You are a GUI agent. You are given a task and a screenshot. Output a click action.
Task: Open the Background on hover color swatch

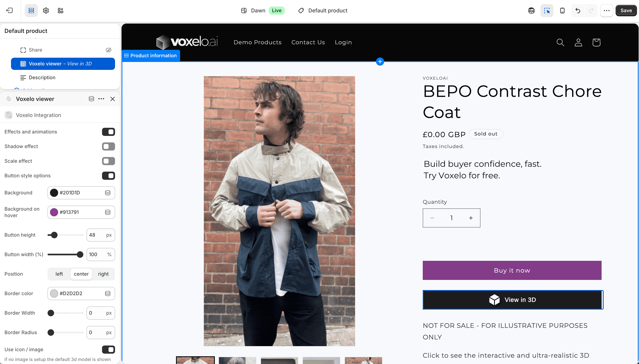coord(54,212)
